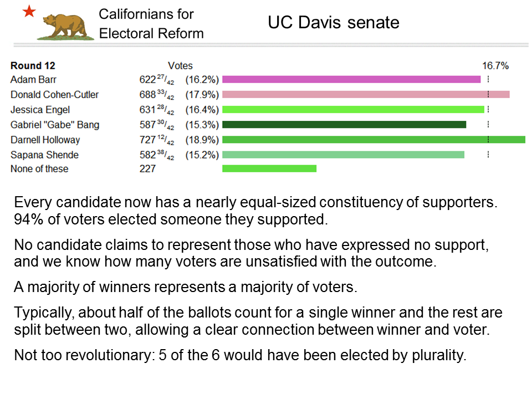Click the California bear logo
Image resolution: width=532 pixels, height=399 pixels.
click(x=65, y=27)
